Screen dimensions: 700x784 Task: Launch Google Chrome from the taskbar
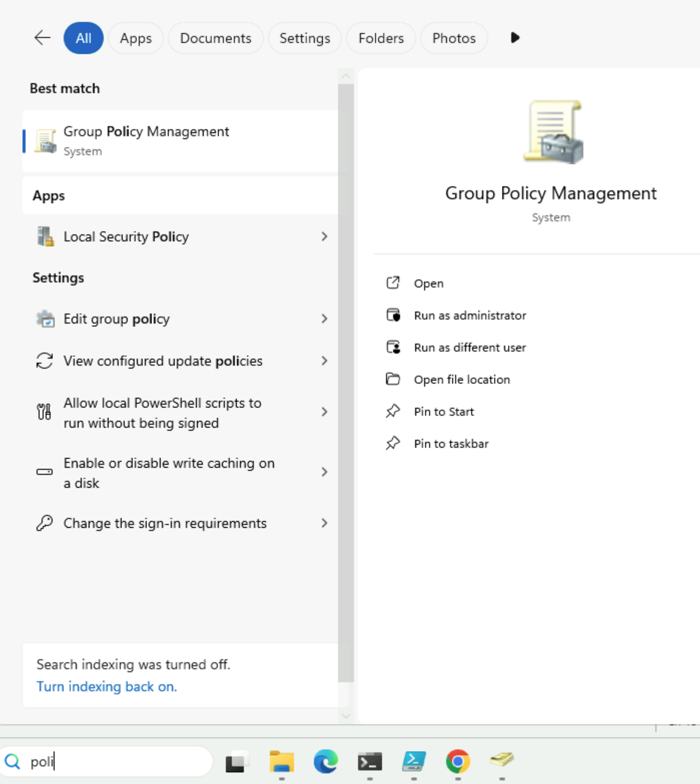point(457,761)
